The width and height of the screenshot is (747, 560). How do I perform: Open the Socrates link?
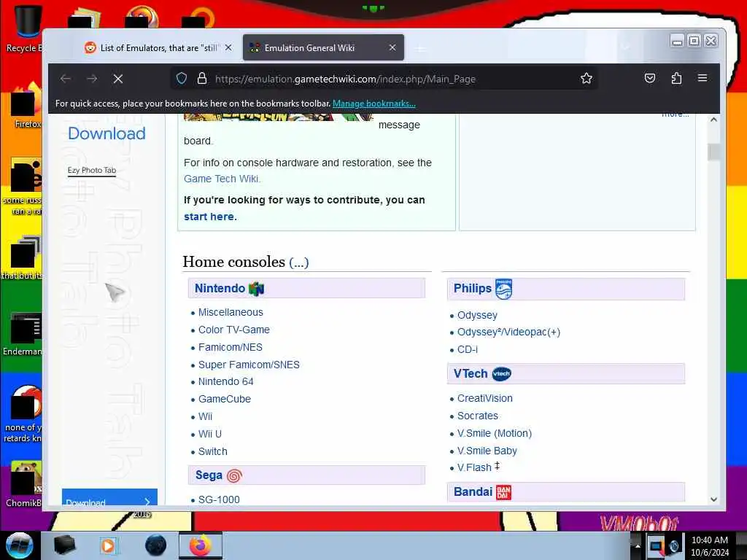coord(477,416)
